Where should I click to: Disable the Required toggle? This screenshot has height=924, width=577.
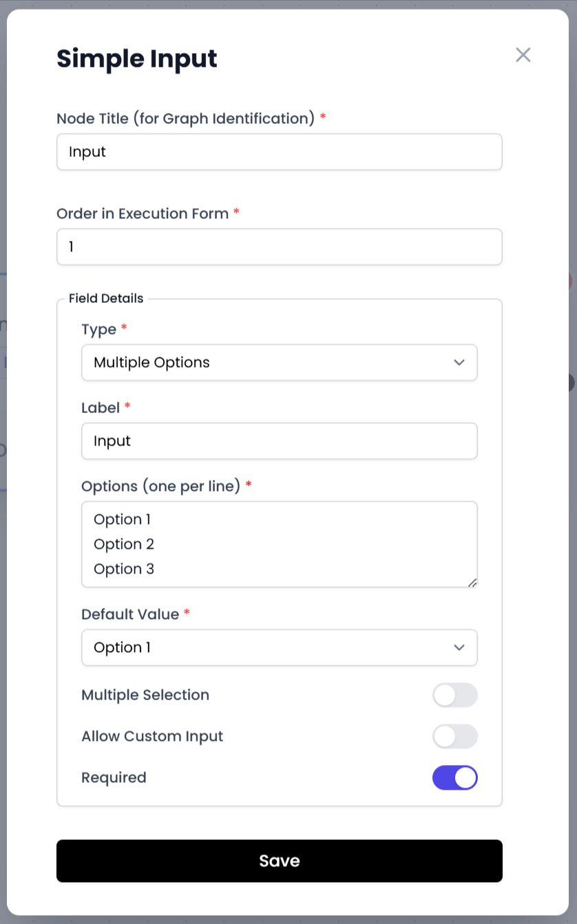tap(454, 778)
